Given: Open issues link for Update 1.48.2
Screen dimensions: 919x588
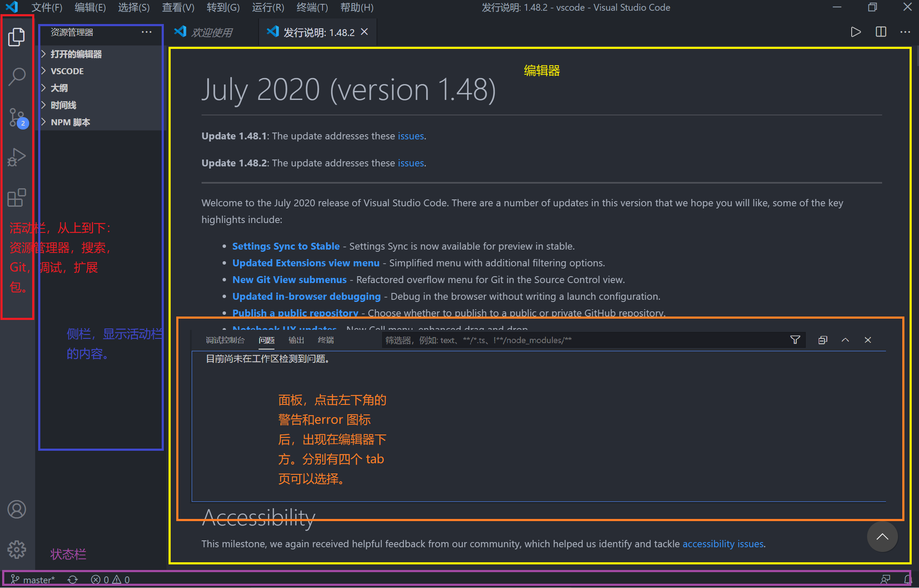Looking at the screenshot, I should click(x=411, y=163).
